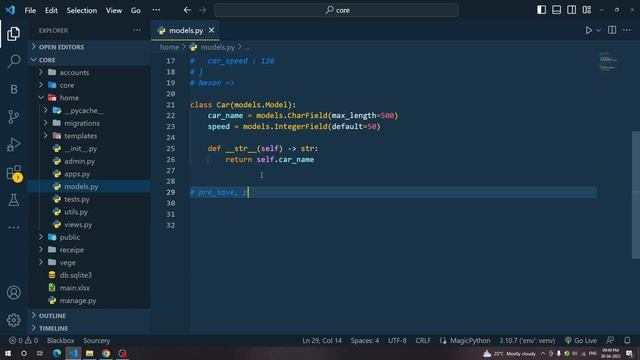The height and width of the screenshot is (360, 640).
Task: Customize editor layout
Action: [587, 10]
